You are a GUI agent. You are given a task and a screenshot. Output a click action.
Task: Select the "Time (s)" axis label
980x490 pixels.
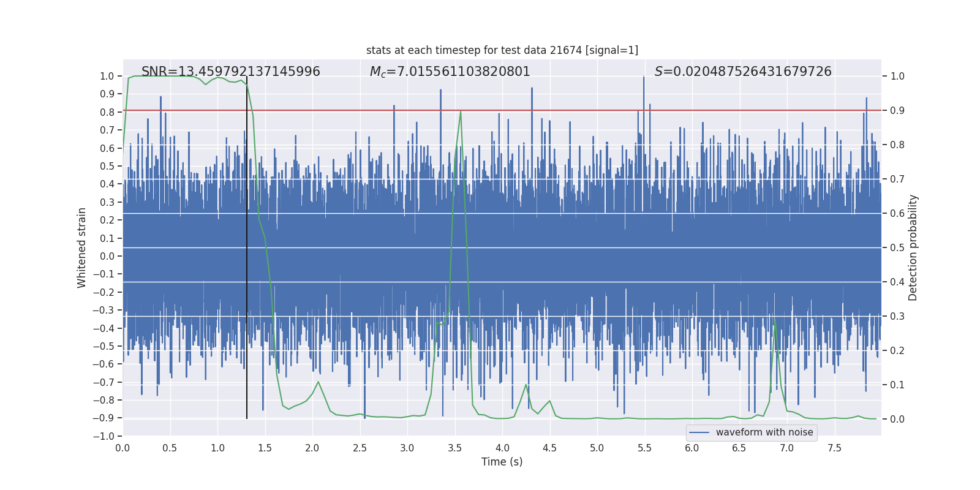502,462
